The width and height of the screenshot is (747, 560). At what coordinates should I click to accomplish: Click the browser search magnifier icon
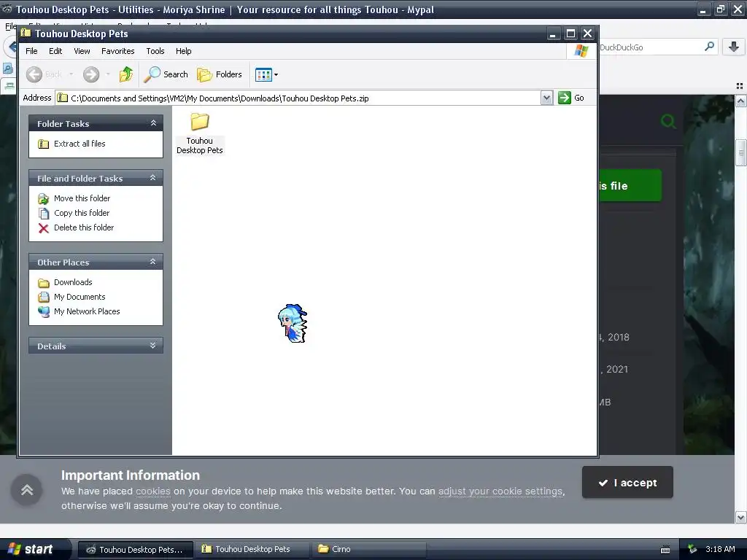coord(709,47)
